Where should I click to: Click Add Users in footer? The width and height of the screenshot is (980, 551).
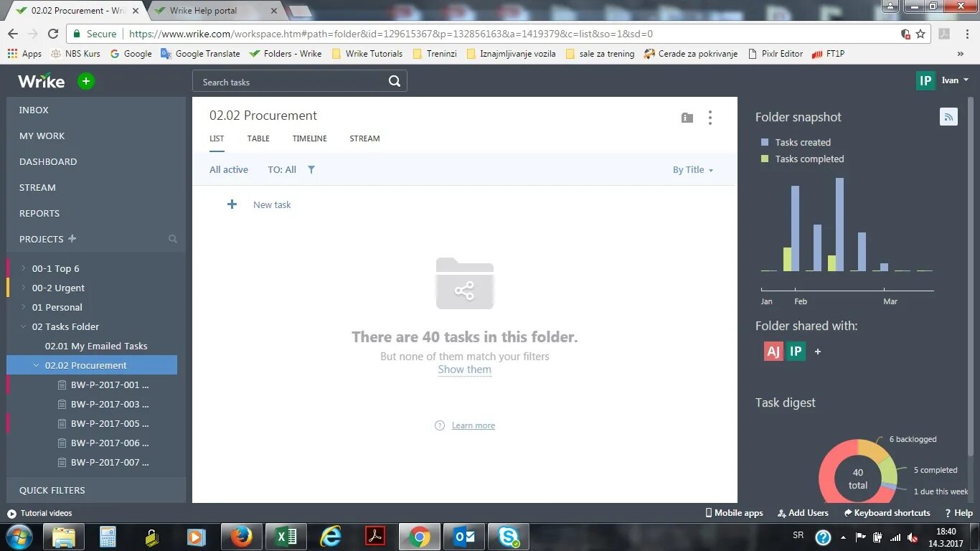803,513
